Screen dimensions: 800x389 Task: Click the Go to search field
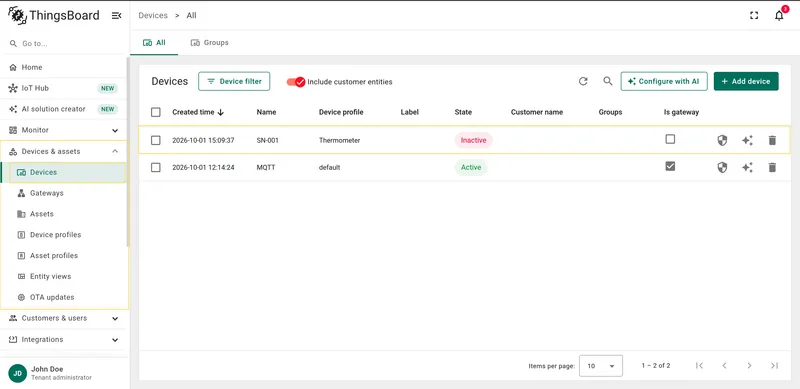click(64, 44)
